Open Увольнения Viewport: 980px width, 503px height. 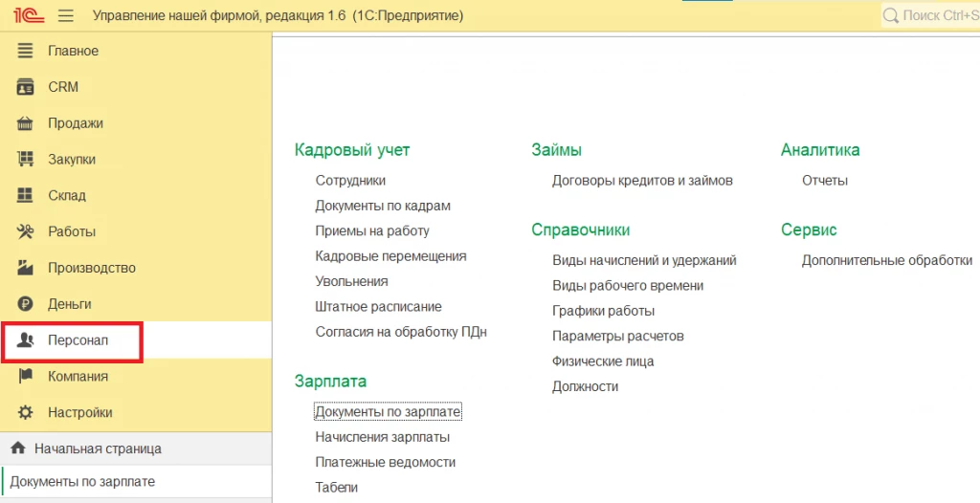click(351, 281)
